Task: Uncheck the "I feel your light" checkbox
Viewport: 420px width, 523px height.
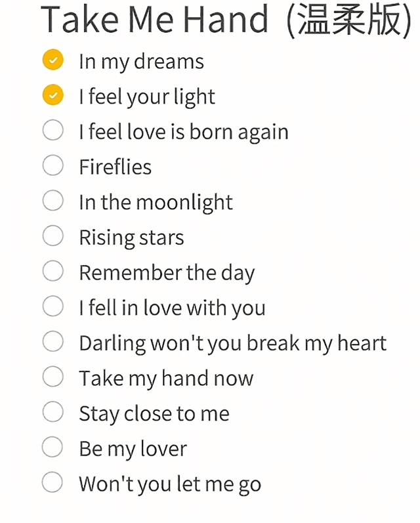Action: point(52,96)
